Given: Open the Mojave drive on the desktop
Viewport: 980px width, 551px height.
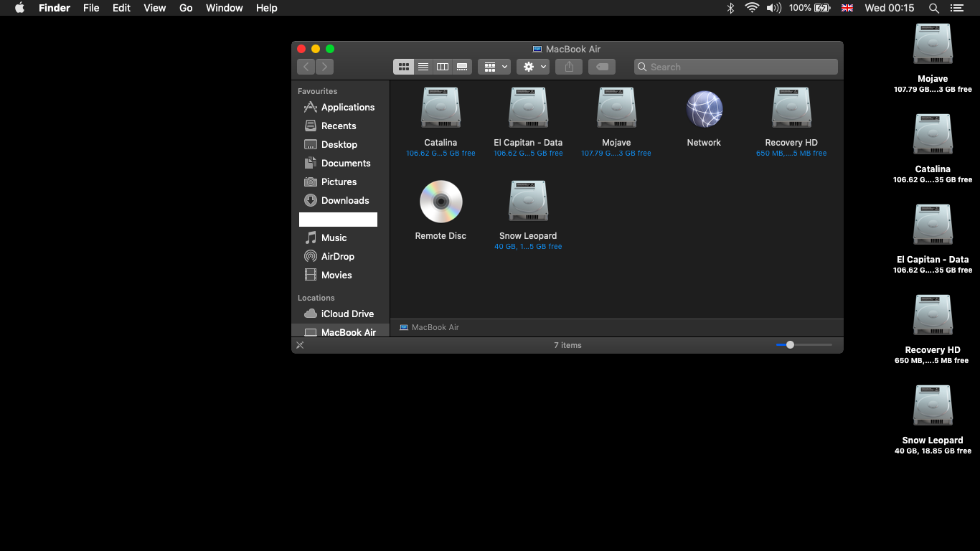Looking at the screenshot, I should click(x=933, y=44).
